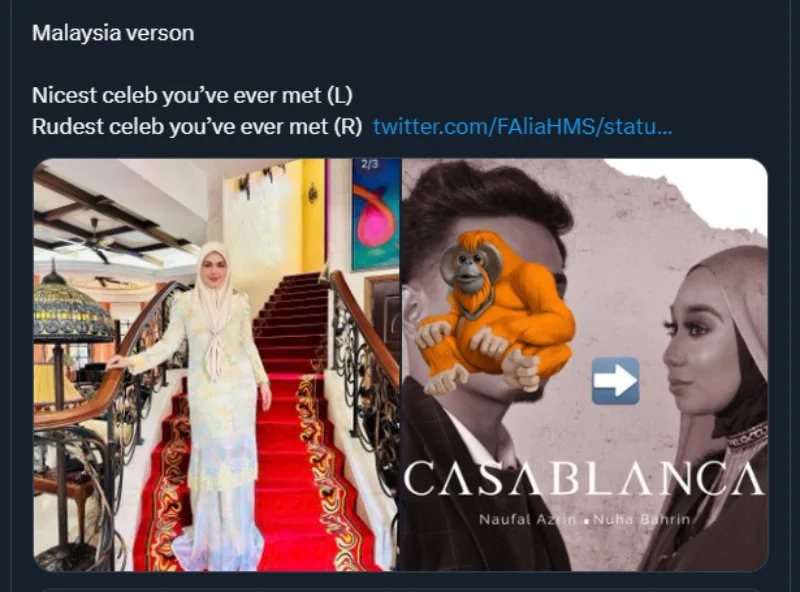Open the Casablanca poster image
This screenshot has height=592, width=800.
click(585, 364)
